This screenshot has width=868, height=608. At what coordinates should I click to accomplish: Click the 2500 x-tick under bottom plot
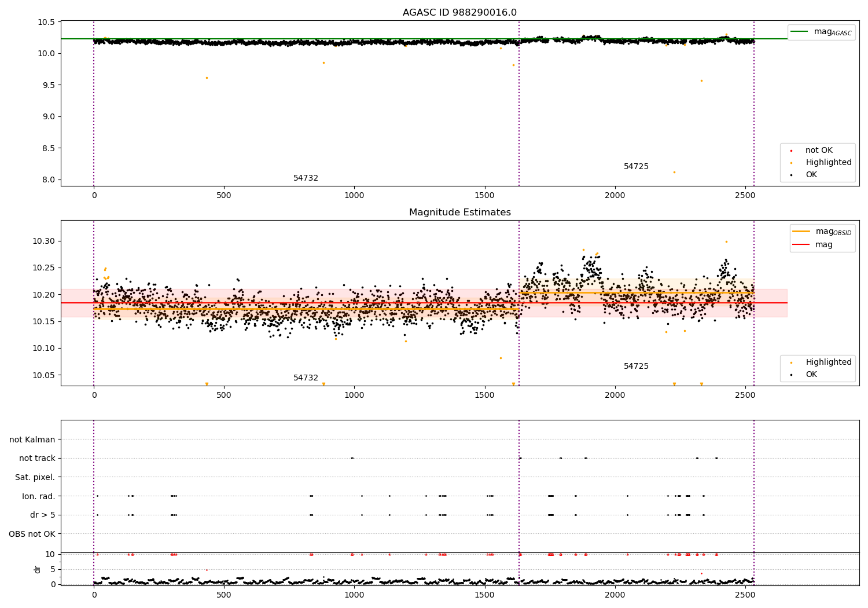point(745,595)
